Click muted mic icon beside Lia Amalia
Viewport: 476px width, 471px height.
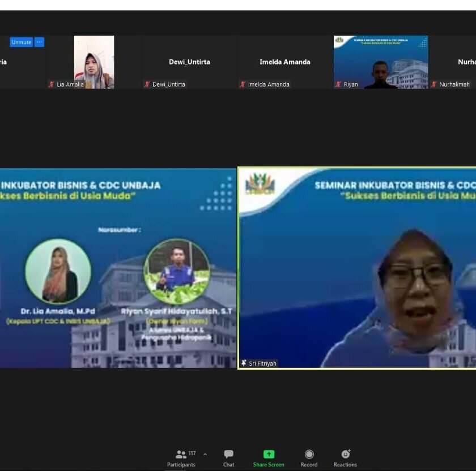[x=52, y=84]
